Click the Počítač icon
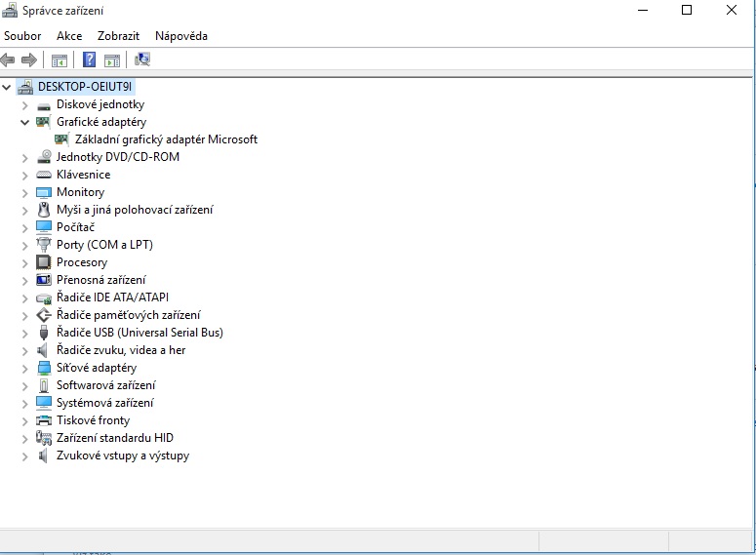The image size is (756, 555). tap(44, 227)
